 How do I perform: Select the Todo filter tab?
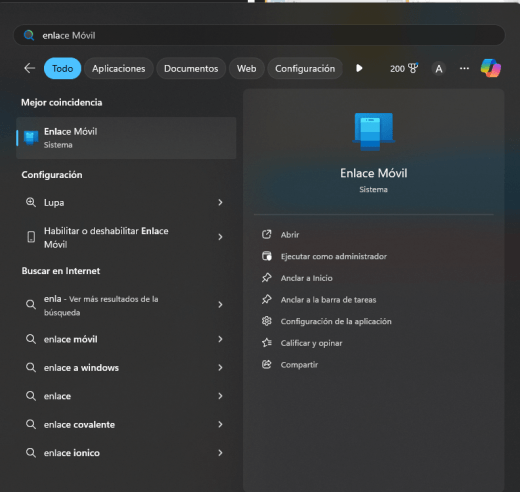point(62,68)
